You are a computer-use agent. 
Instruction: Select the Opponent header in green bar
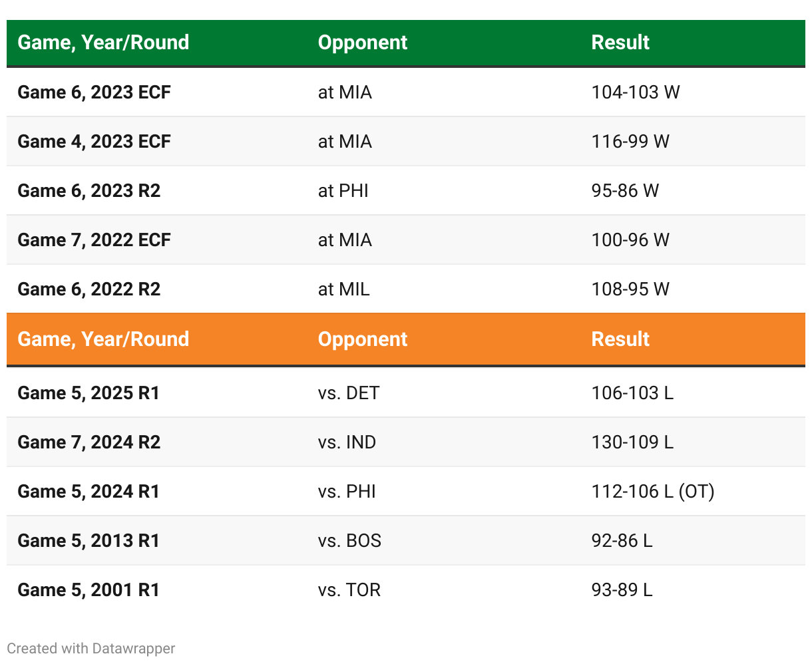tap(363, 43)
